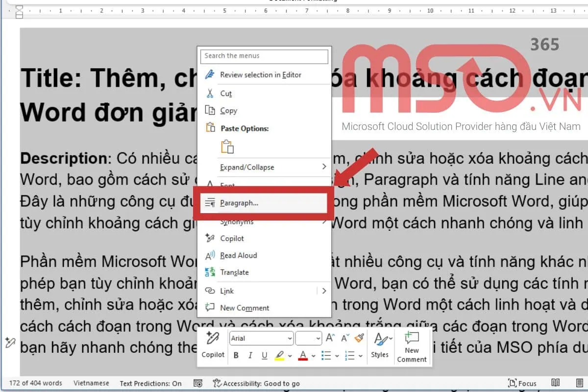Click the Read Mode view icon
588x392 pixels.
click(556, 383)
